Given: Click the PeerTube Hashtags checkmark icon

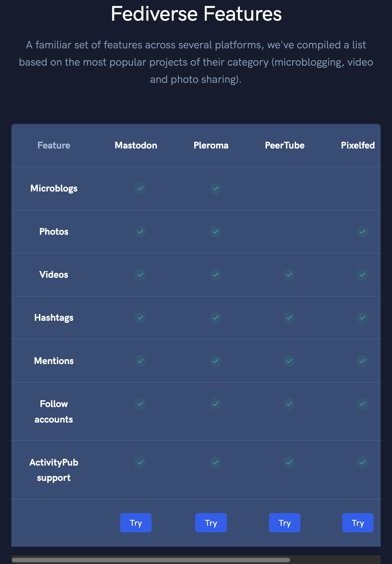Looking at the screenshot, I should click(x=289, y=318).
